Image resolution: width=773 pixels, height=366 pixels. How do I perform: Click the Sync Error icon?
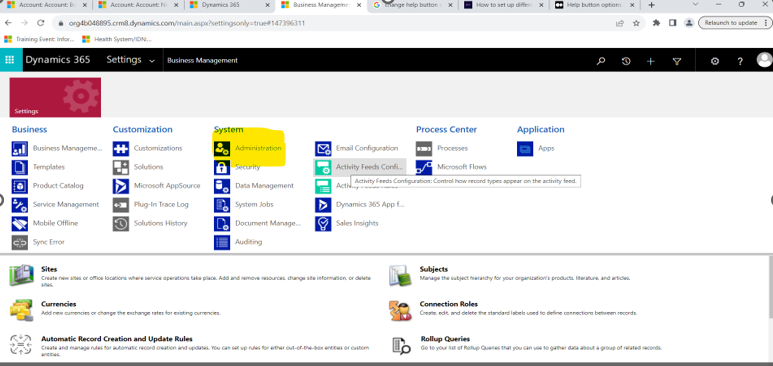(20, 242)
